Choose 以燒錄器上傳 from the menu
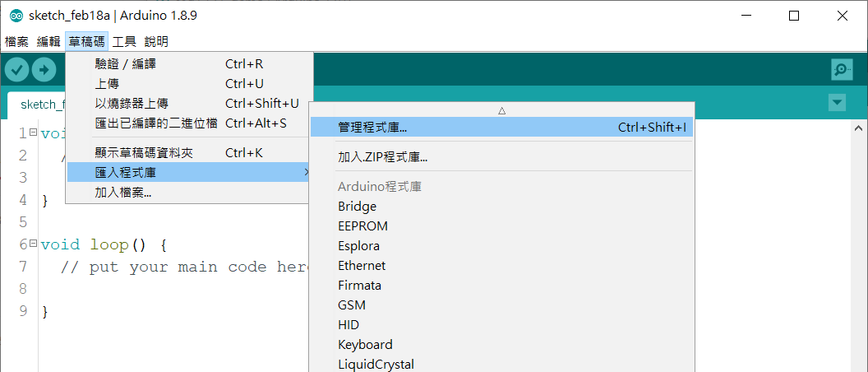The height and width of the screenshot is (372, 868). pos(189,103)
